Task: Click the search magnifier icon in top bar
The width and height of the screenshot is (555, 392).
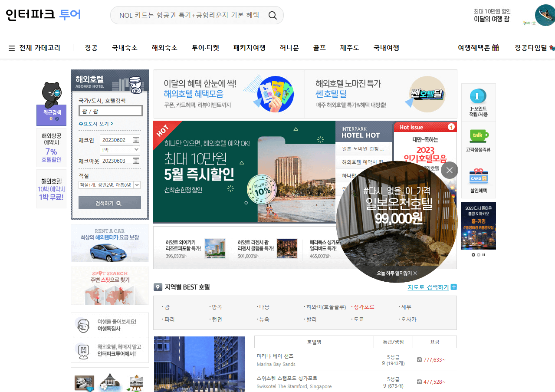Action: tap(273, 16)
